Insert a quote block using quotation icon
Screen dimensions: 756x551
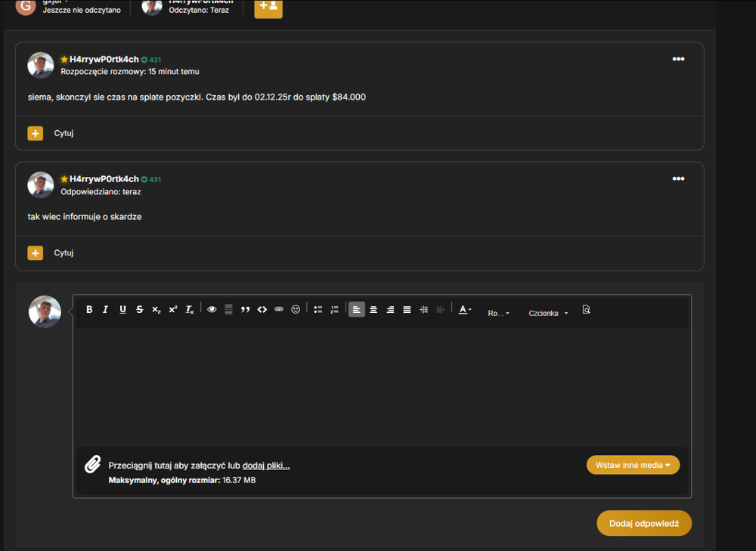click(246, 309)
